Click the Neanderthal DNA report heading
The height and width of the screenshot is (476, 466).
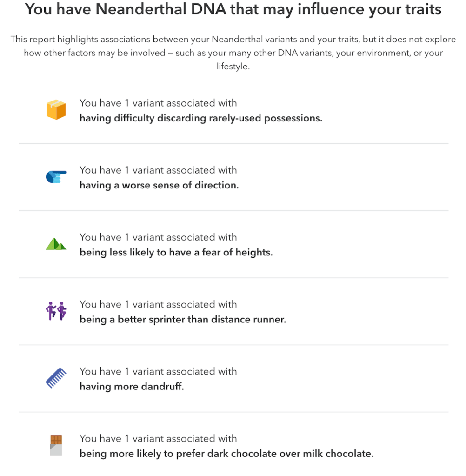coord(233,9)
